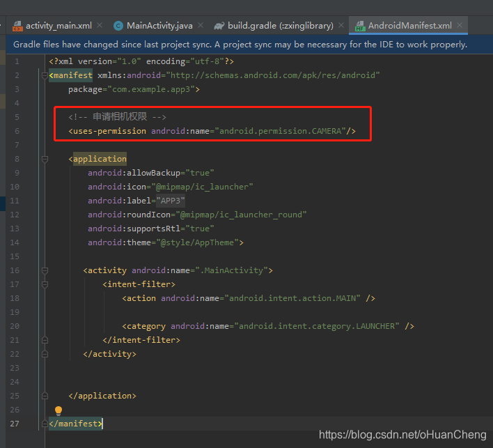Click the closing </manifest> tag

76,424
